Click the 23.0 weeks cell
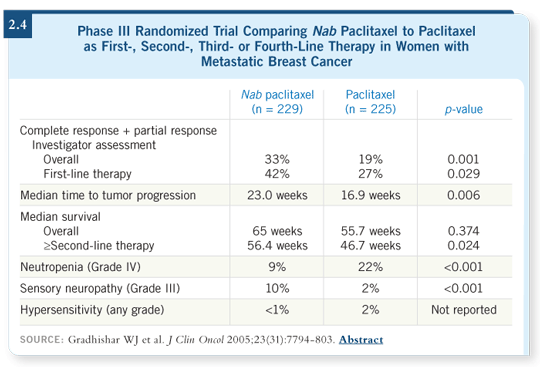This screenshot has width=540, height=367. pyautogui.click(x=277, y=195)
